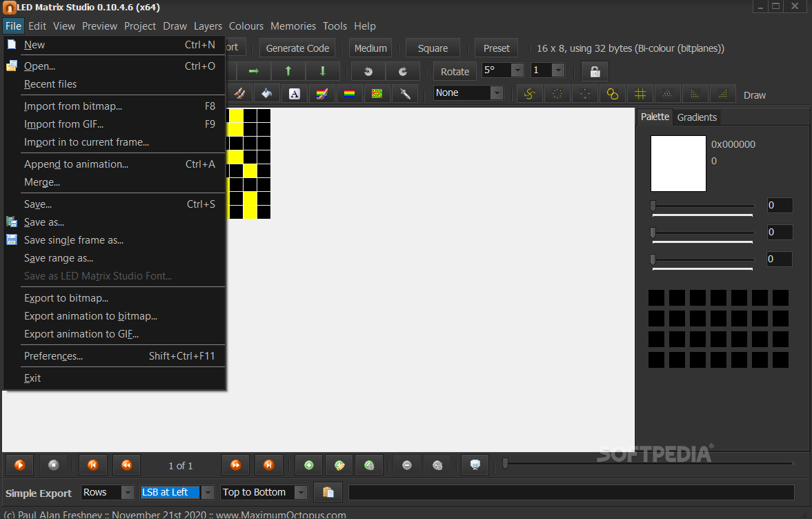The height and width of the screenshot is (519, 812).
Task: Jump to first frame button
Action: click(92, 465)
